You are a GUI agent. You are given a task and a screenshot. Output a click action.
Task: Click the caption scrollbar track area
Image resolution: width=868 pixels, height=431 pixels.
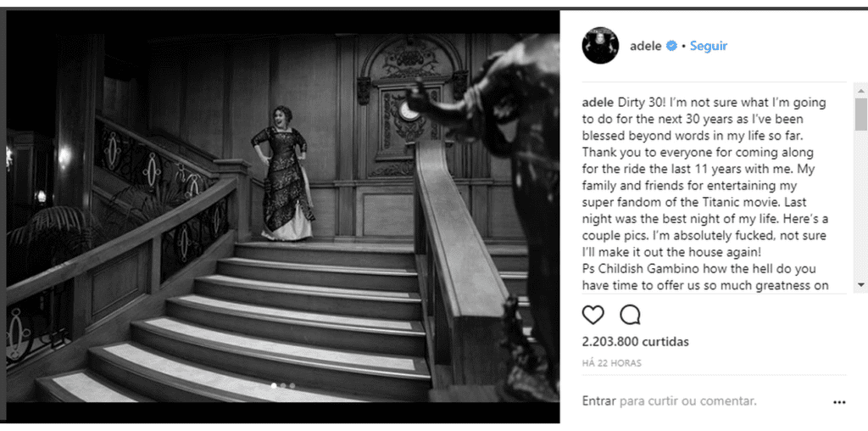pos(861,205)
